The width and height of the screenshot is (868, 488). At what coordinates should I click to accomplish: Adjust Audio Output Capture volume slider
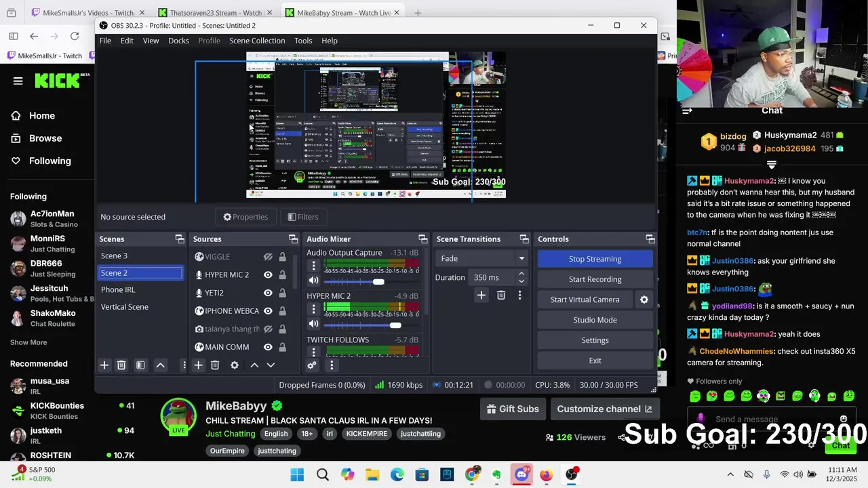pyautogui.click(x=378, y=281)
